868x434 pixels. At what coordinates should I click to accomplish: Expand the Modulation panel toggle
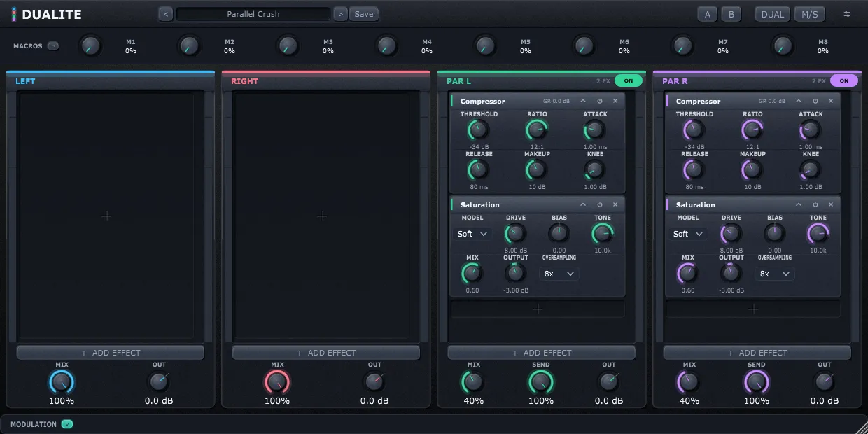coord(67,424)
